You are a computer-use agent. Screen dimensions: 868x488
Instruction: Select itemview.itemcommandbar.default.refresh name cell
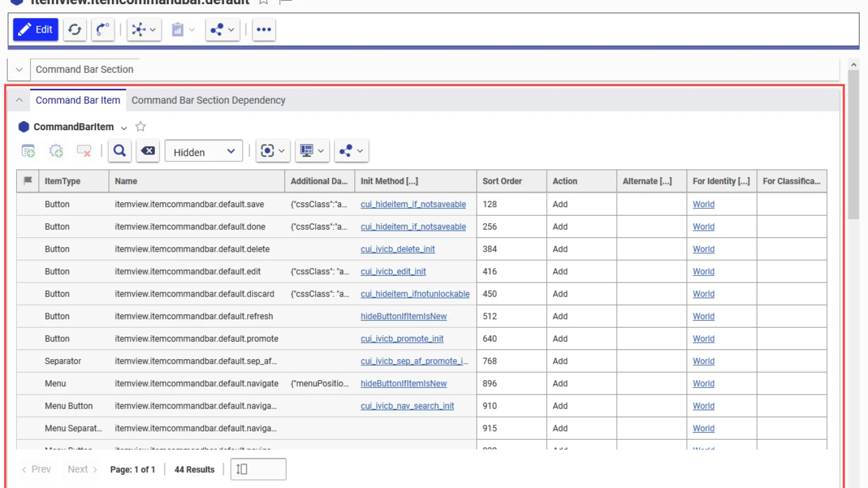coord(197,316)
